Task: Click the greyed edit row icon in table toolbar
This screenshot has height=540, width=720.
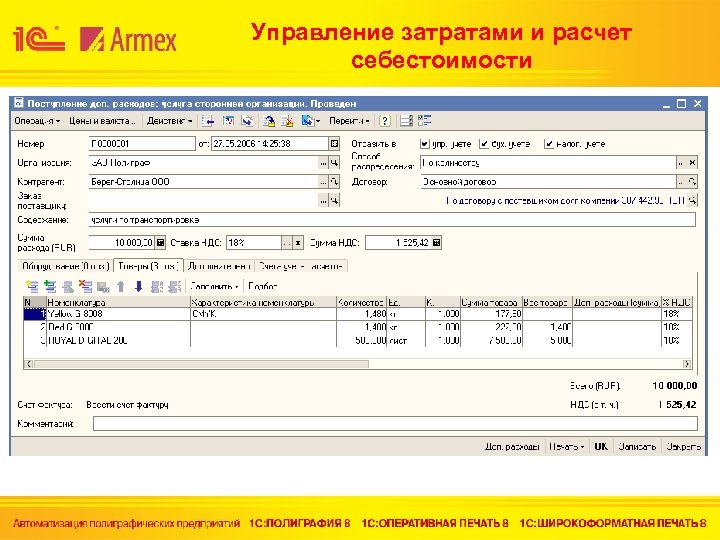Action: [68, 287]
